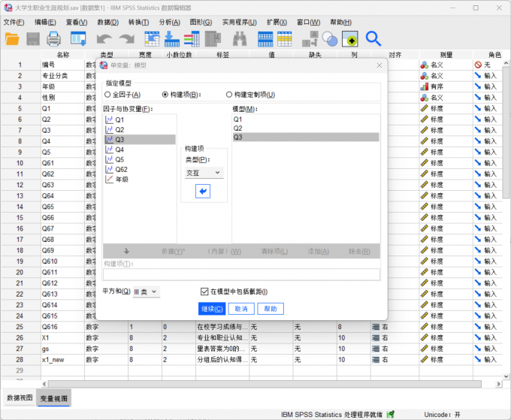Click the undo arrow toolbar icon
This screenshot has height=420, width=511.
(x=104, y=39)
